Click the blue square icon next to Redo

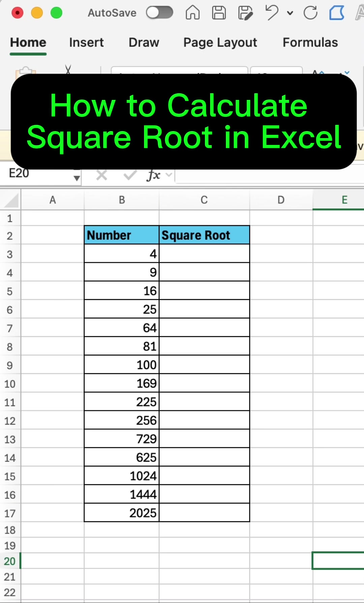coord(337,13)
